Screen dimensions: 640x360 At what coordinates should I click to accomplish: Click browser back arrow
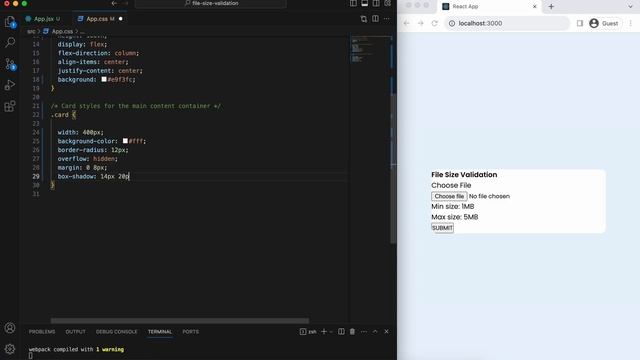[x=407, y=23]
